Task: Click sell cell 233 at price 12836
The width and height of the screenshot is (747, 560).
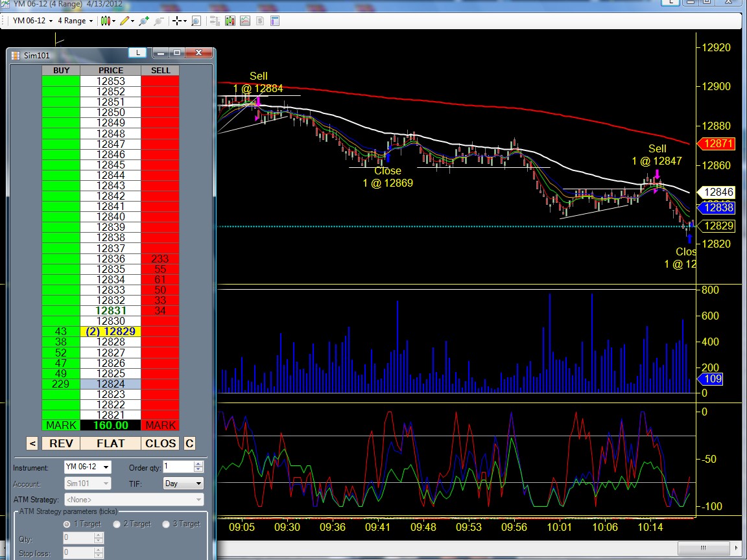Action: click(x=160, y=259)
